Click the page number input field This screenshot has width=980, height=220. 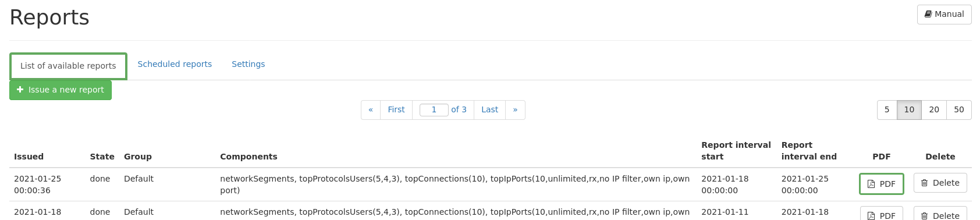[x=434, y=110]
